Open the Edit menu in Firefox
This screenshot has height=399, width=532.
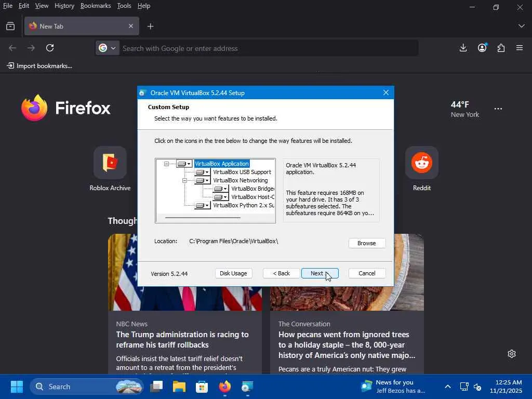23,6
